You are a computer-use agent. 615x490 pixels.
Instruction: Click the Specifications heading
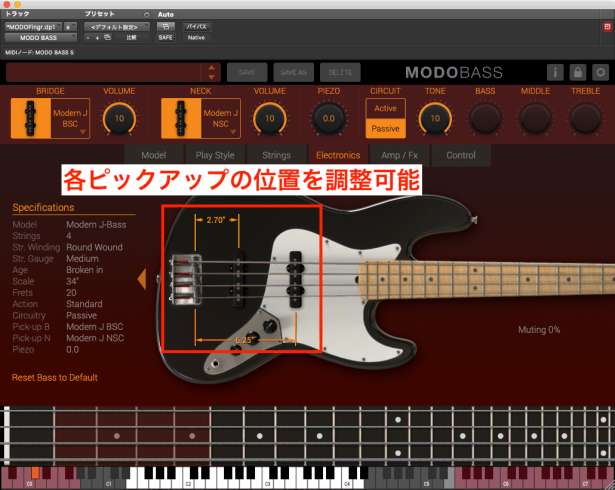click(x=43, y=208)
